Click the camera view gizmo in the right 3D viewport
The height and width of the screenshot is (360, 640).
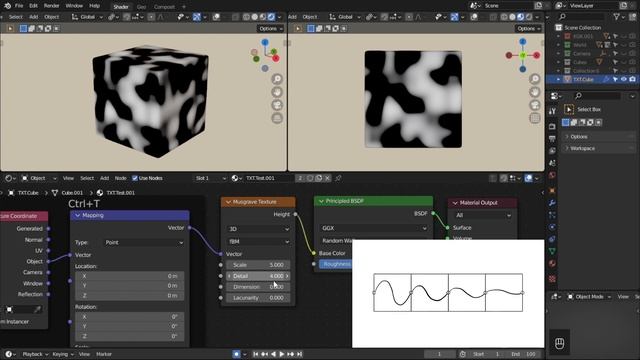pyautogui.click(x=535, y=105)
